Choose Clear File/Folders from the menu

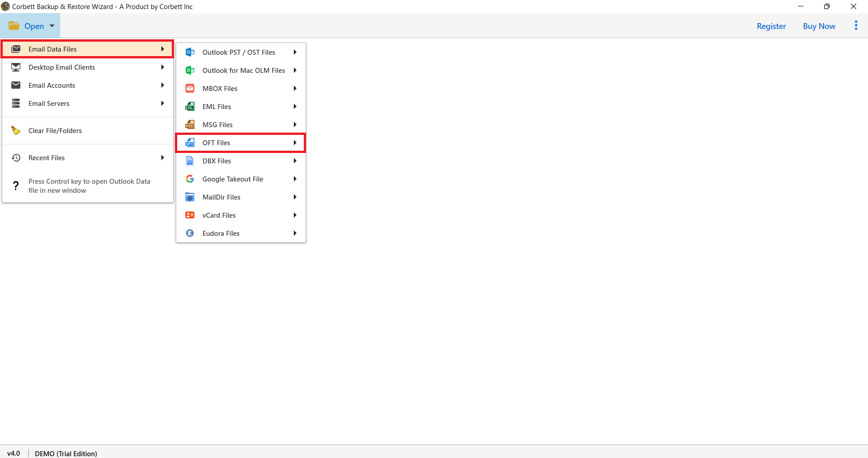pyautogui.click(x=88, y=130)
